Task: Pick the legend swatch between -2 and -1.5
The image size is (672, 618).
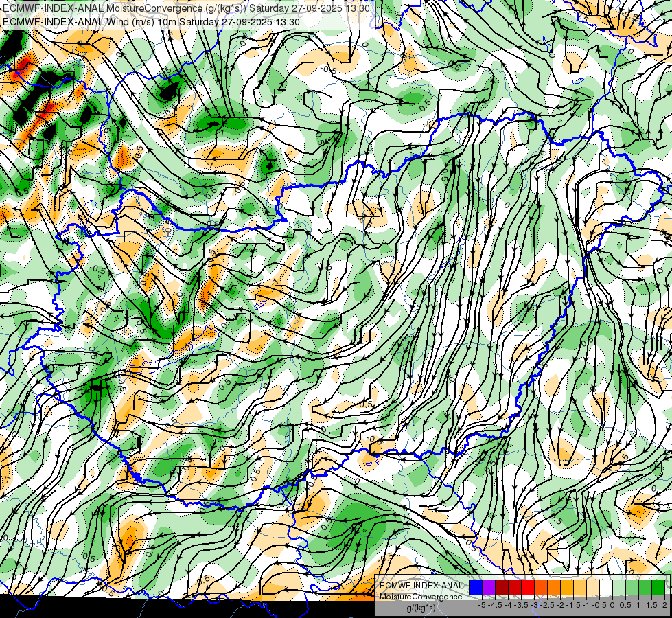Action: (567, 588)
